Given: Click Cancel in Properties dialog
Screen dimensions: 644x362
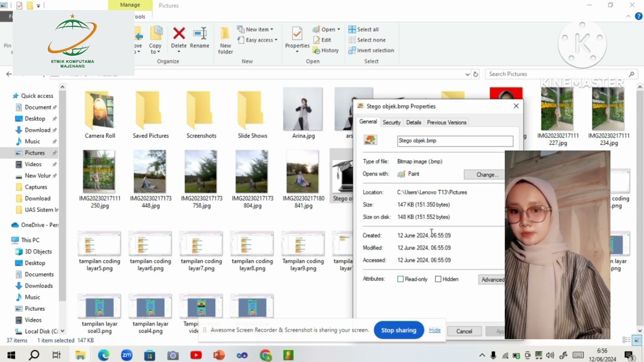Looking at the screenshot, I should pos(464,331).
